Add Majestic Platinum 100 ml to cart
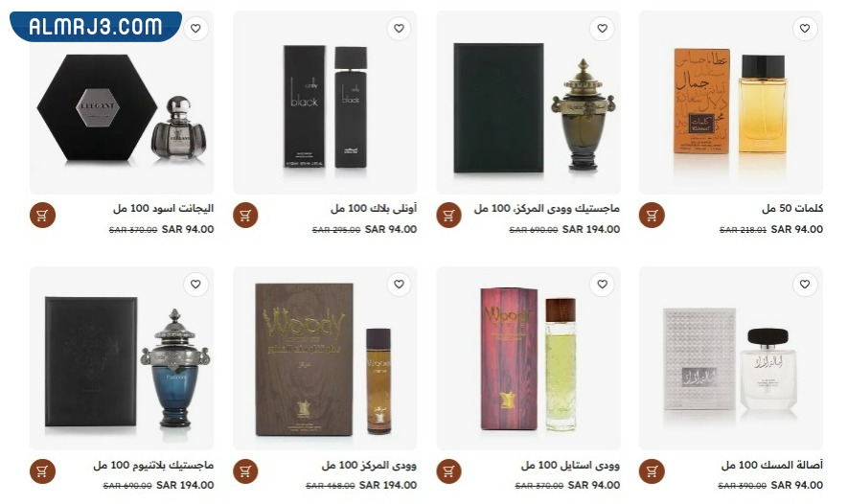Image resolution: width=848 pixels, height=504 pixels. coord(43,471)
